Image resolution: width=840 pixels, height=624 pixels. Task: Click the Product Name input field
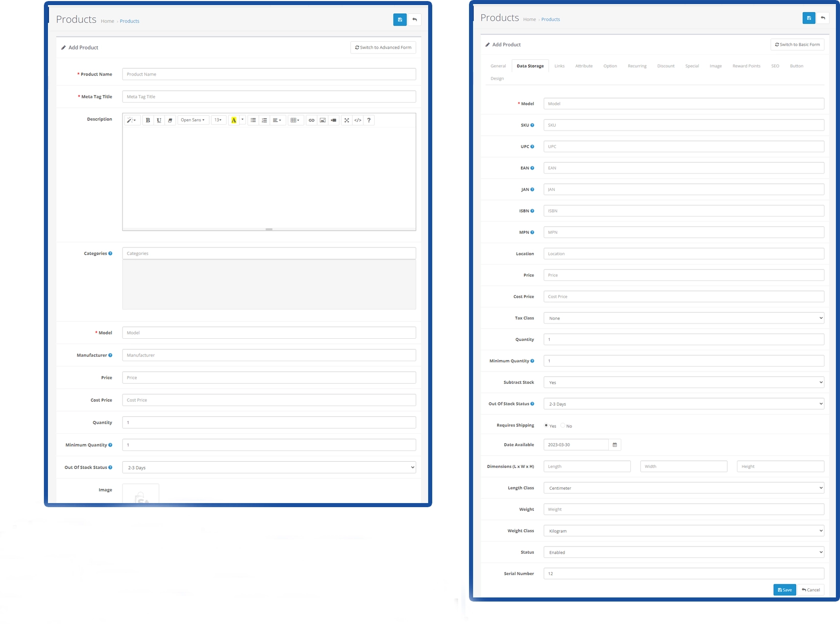point(269,74)
